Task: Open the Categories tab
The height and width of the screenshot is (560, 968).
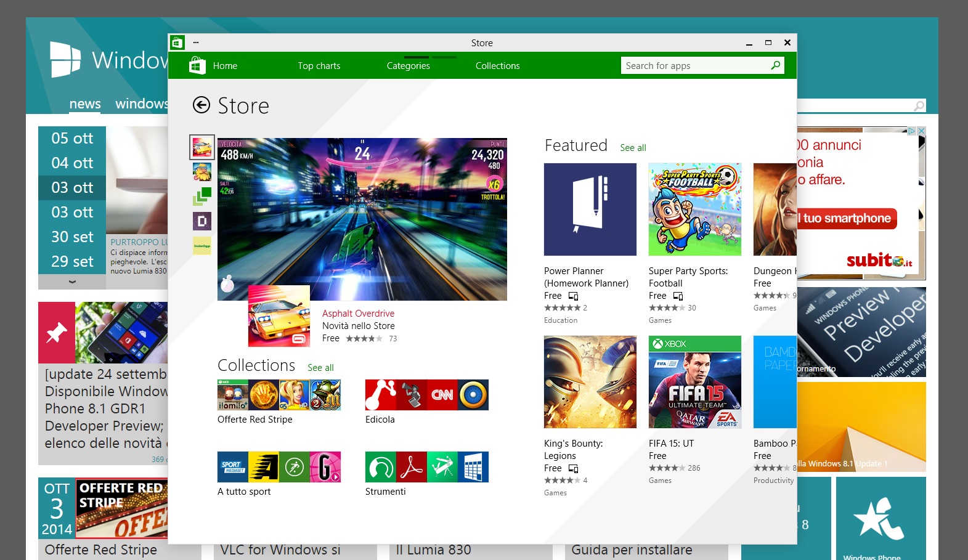Action: pyautogui.click(x=409, y=66)
